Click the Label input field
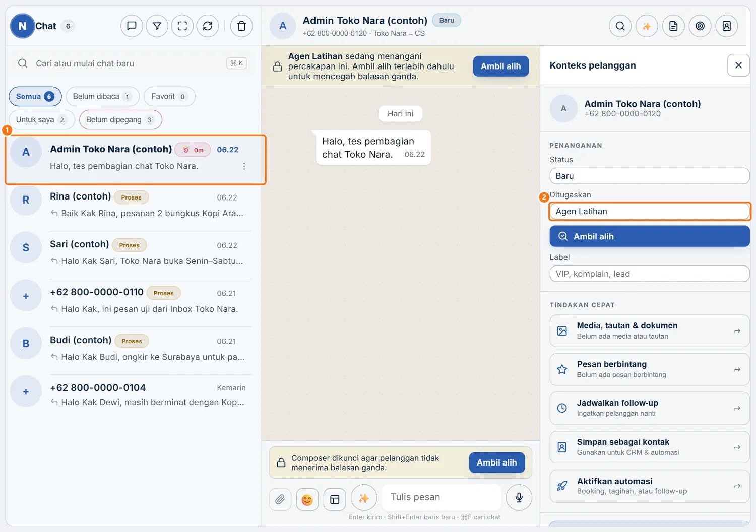756x532 pixels. [x=649, y=274]
